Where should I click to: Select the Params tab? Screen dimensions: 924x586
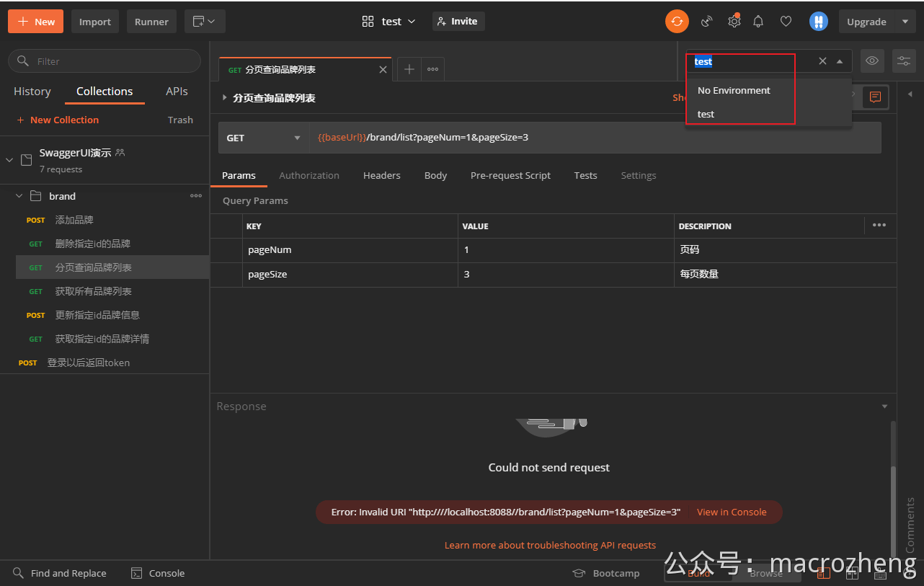tap(239, 175)
